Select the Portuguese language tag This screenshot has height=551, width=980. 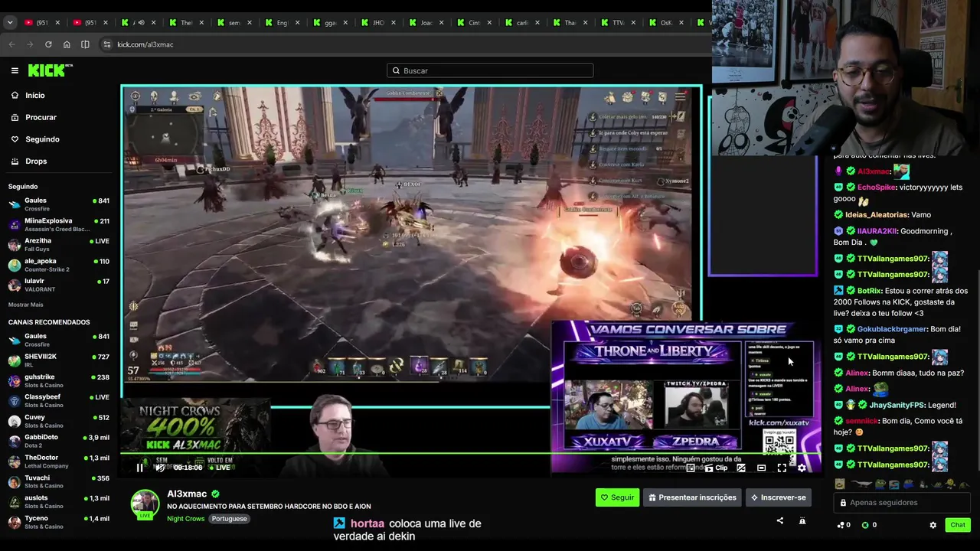pyautogui.click(x=230, y=519)
